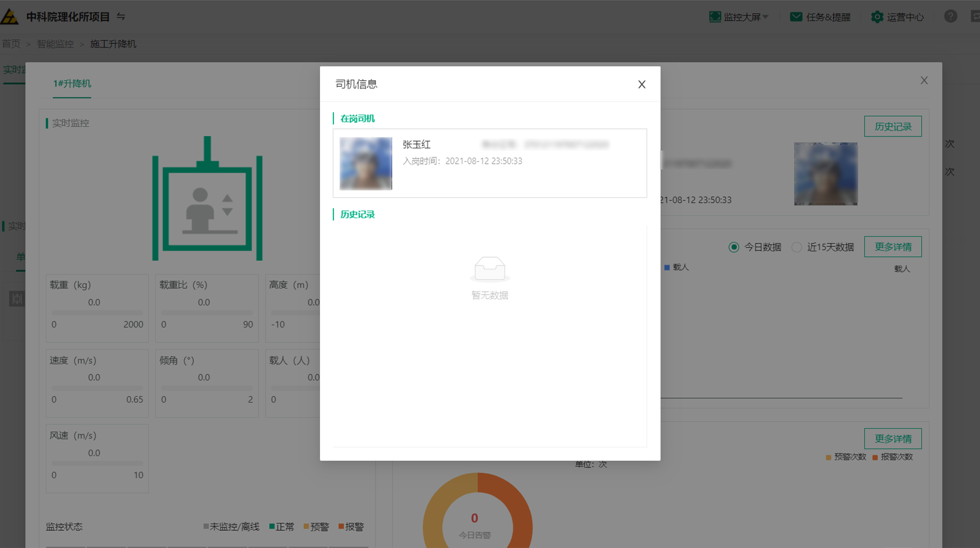Click the elevator illustration icon
The height and width of the screenshot is (548, 980).
(207, 199)
